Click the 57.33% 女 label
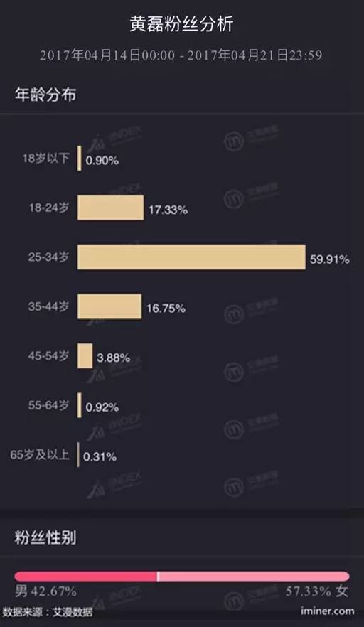 point(317,591)
